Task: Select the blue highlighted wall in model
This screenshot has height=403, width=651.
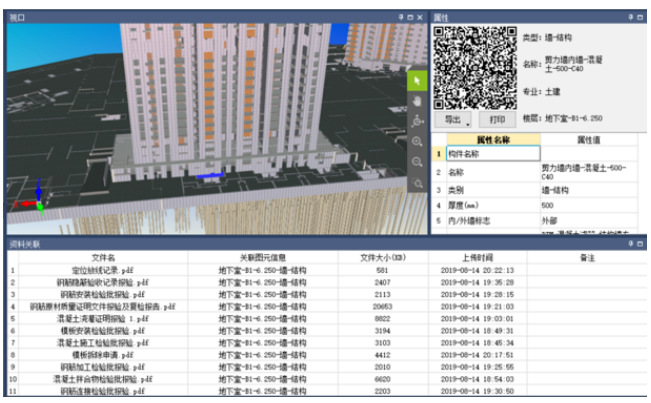Action: [210, 176]
